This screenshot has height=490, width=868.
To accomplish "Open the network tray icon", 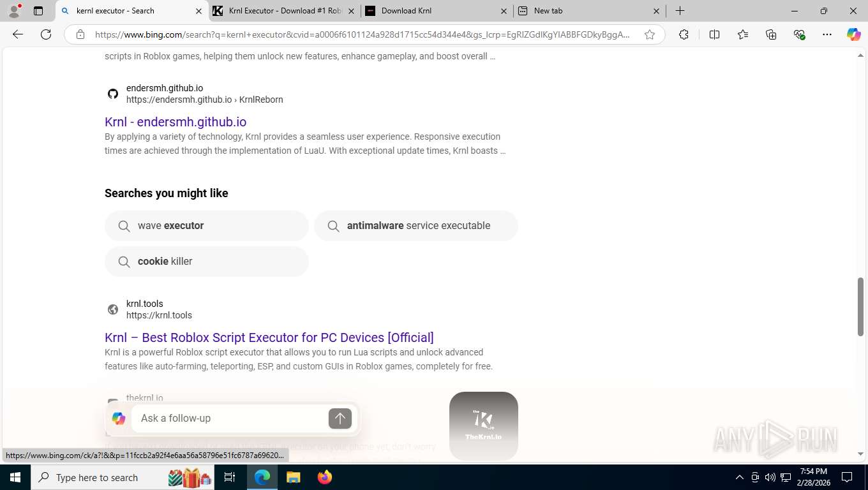I will [x=786, y=477].
